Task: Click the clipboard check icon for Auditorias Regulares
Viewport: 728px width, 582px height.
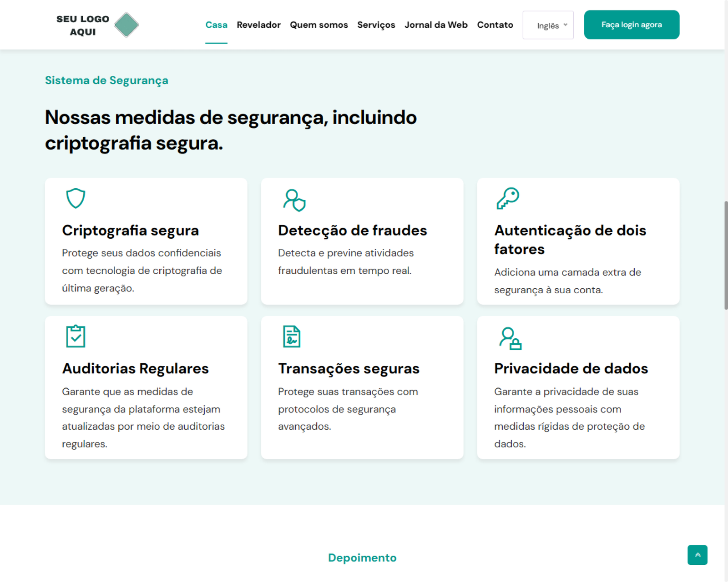Action: click(x=76, y=336)
